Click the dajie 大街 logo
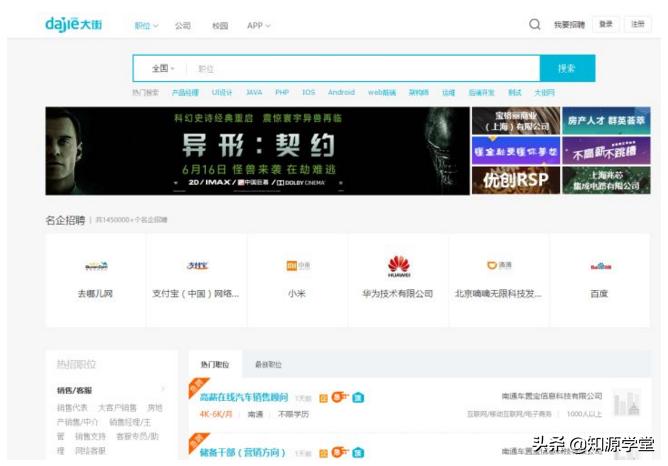 pos(73,24)
